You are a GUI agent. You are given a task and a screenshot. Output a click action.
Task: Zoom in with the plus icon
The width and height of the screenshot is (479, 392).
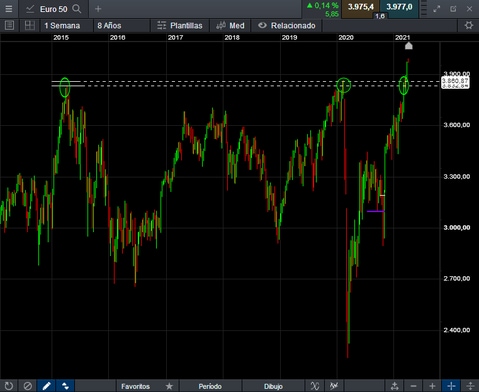pos(432,386)
